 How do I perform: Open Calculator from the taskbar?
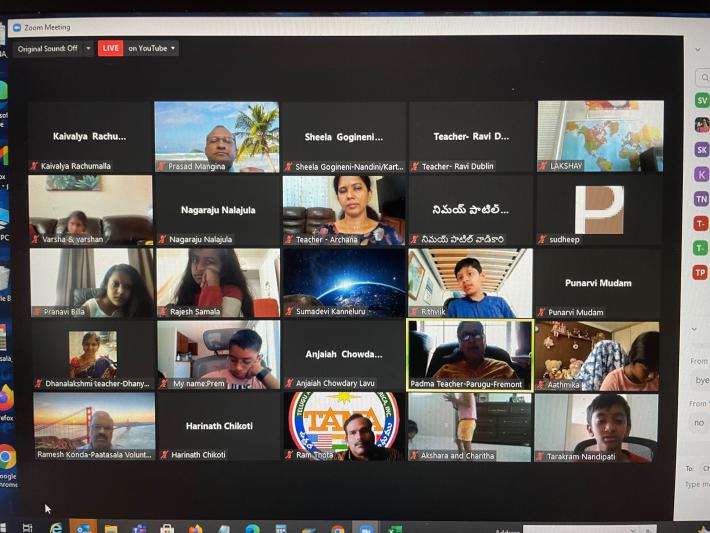pos(281,528)
